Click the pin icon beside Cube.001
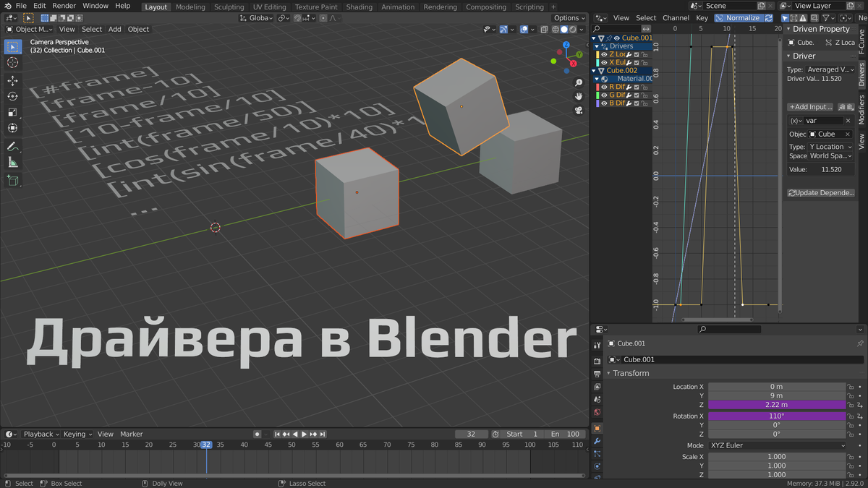Screen dimensions: 868x488 (860, 343)
